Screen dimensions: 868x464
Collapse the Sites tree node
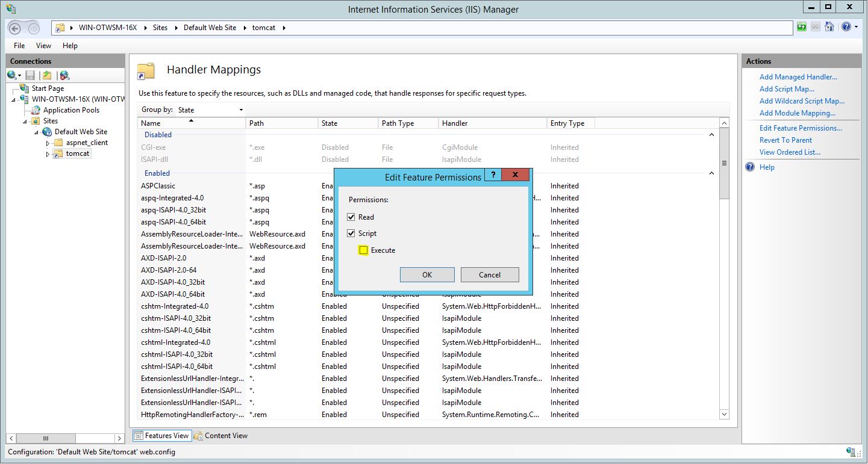coord(26,121)
